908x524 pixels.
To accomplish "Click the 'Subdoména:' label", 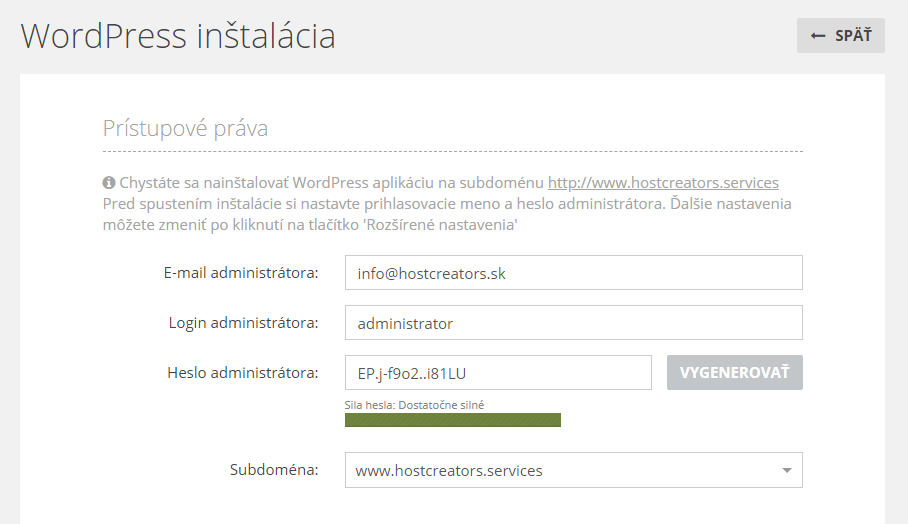I will pos(274,470).
